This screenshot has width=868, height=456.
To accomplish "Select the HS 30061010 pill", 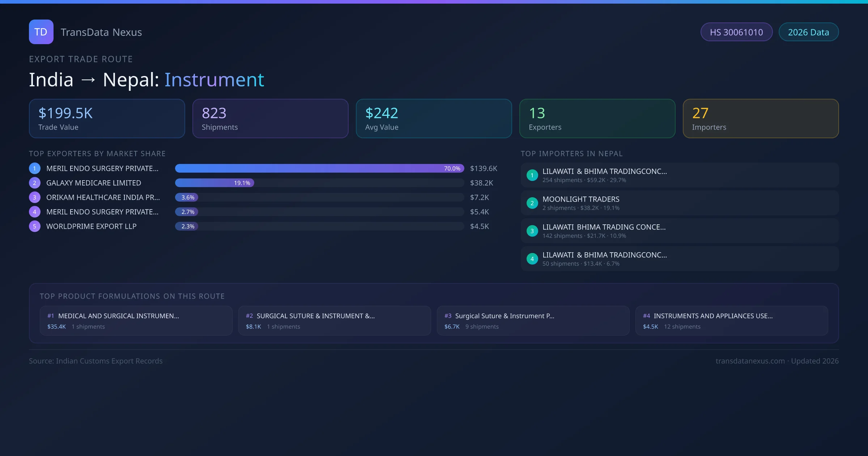I will click(x=736, y=32).
